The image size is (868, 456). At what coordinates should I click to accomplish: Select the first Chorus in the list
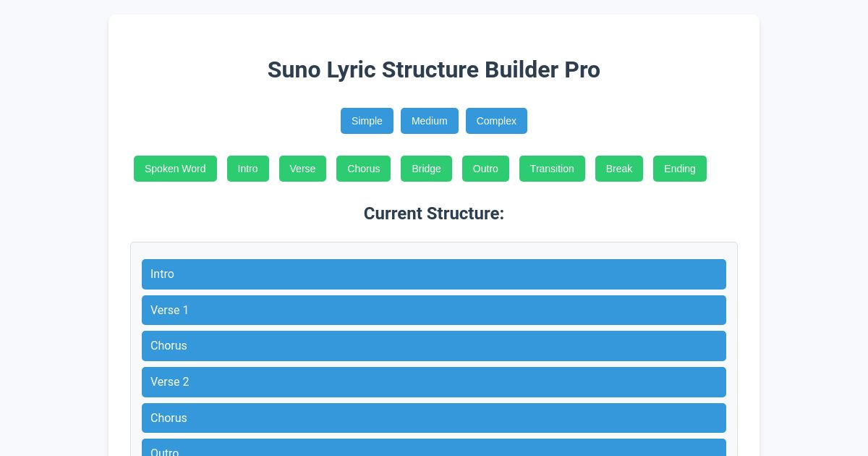coord(434,346)
